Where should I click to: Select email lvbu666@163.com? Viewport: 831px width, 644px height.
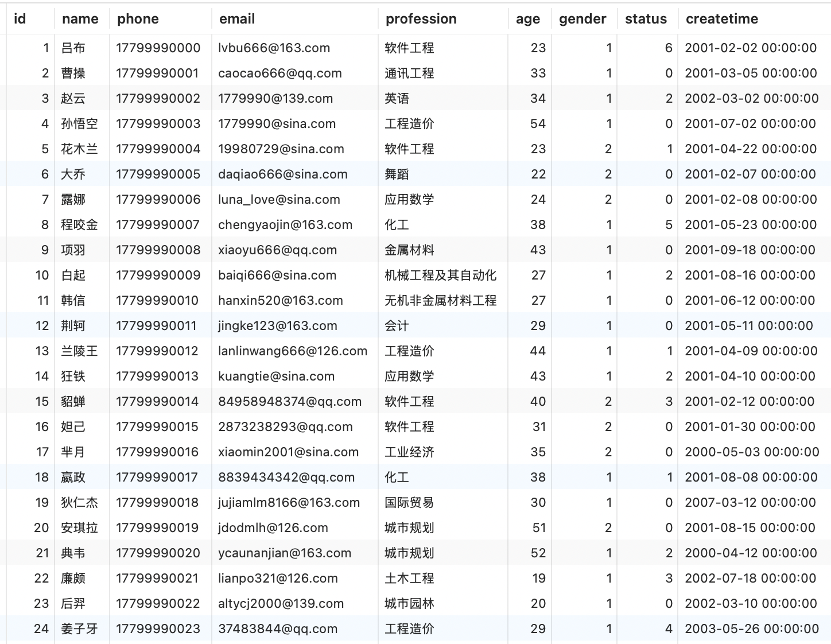274,48
